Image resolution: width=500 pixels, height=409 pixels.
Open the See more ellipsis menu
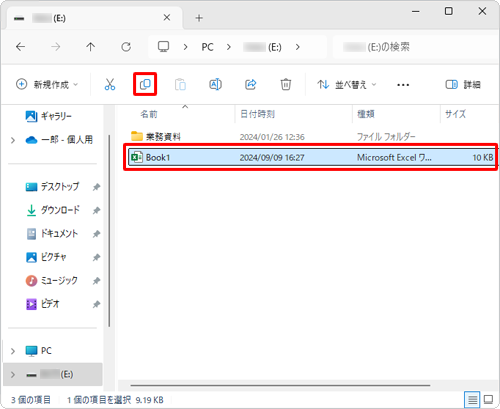(x=403, y=85)
